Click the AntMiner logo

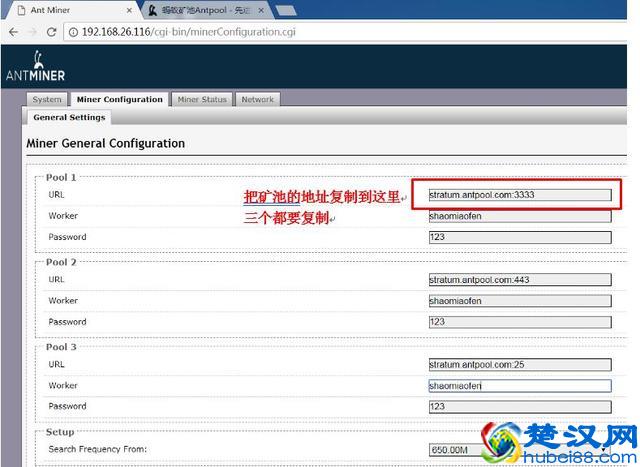(x=33, y=66)
